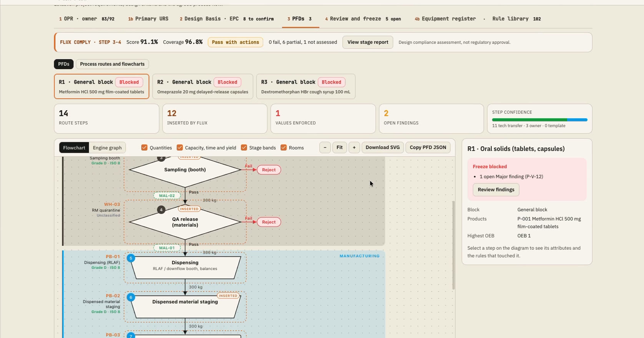Toggle the Quantities checkbox
Image resolution: width=644 pixels, height=338 pixels.
[144, 147]
